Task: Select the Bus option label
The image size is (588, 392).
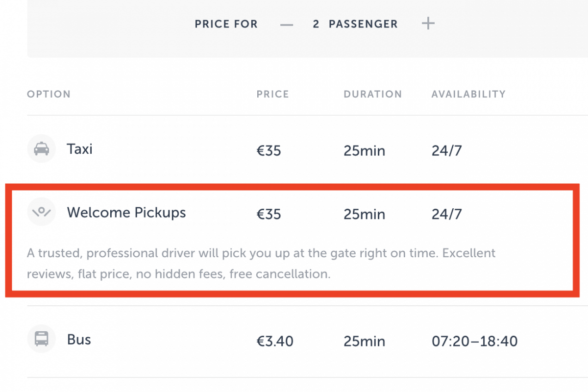Action: pos(79,339)
